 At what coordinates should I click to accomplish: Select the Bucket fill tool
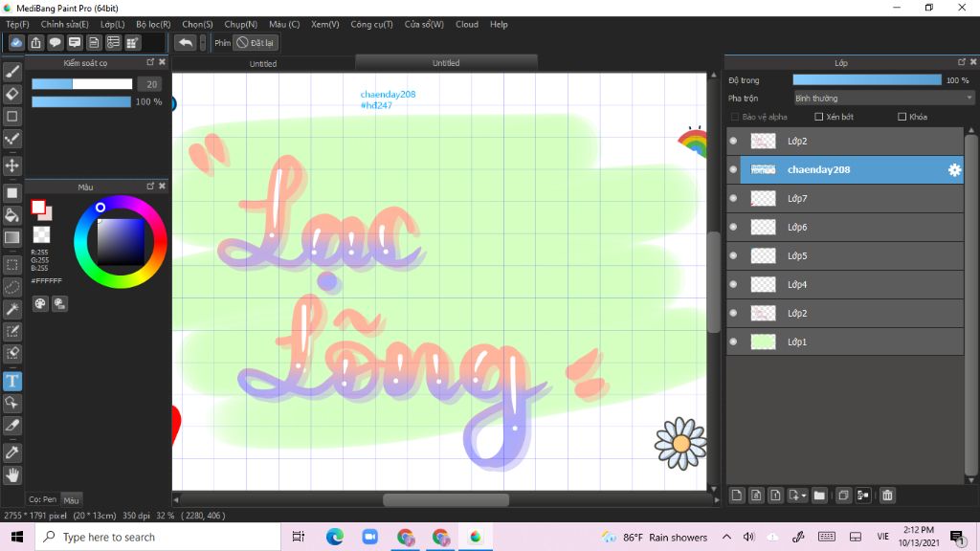(11, 215)
